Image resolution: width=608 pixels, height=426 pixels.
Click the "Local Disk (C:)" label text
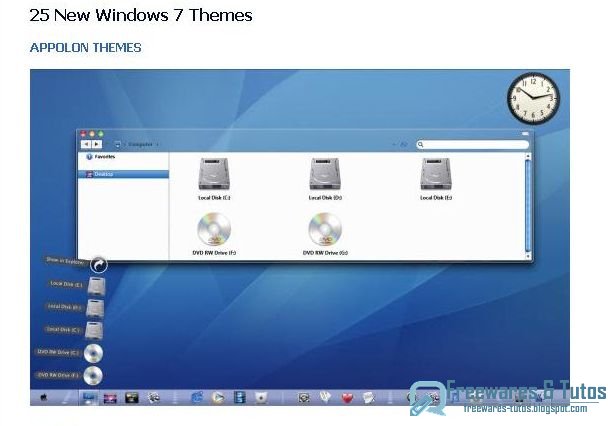[x=214, y=198]
